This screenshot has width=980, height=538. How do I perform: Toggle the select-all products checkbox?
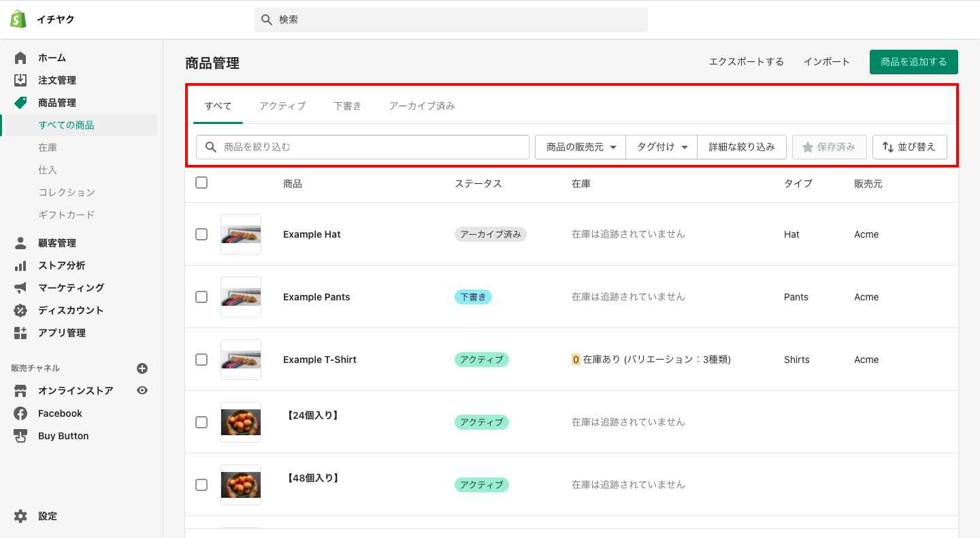point(201,183)
